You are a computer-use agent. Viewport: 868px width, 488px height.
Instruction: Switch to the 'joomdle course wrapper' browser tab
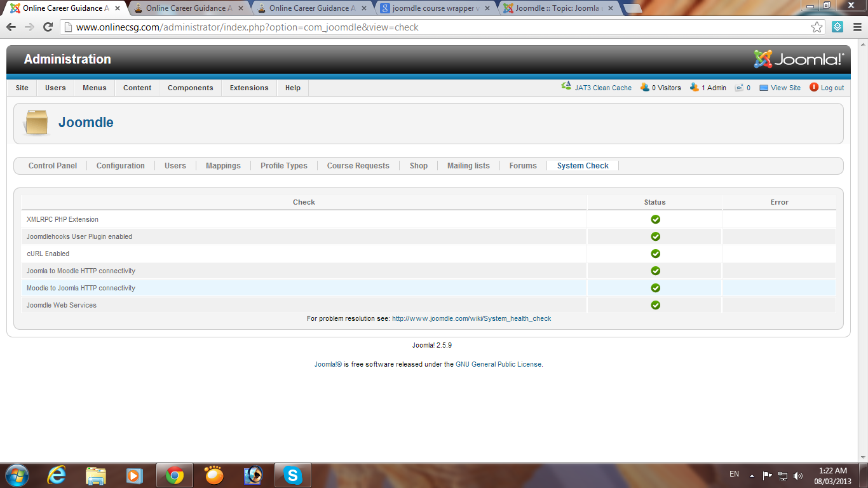click(x=436, y=8)
